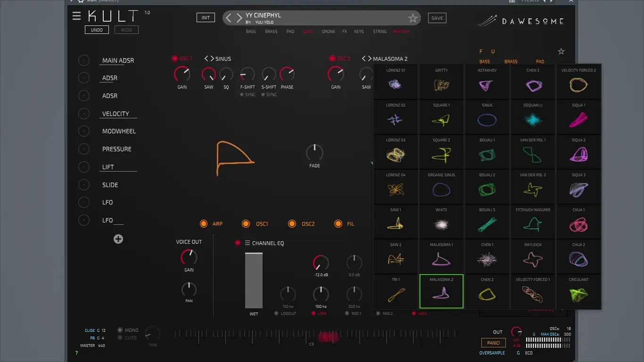
Task: Open the YY CINEPHYL preset browser
Action: [263, 16]
